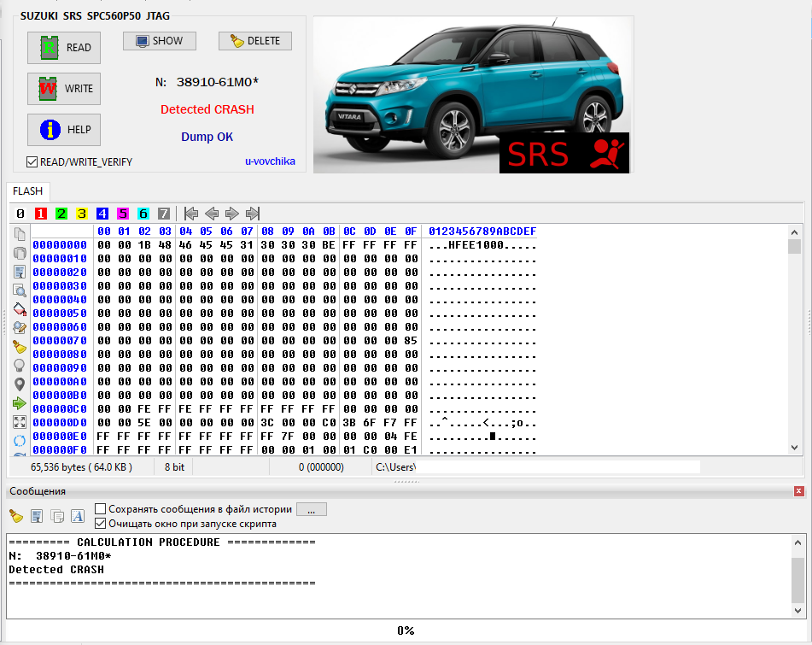The width and height of the screenshot is (812, 645).
Task: Open the font 'A' icon in messages
Action: click(78, 516)
